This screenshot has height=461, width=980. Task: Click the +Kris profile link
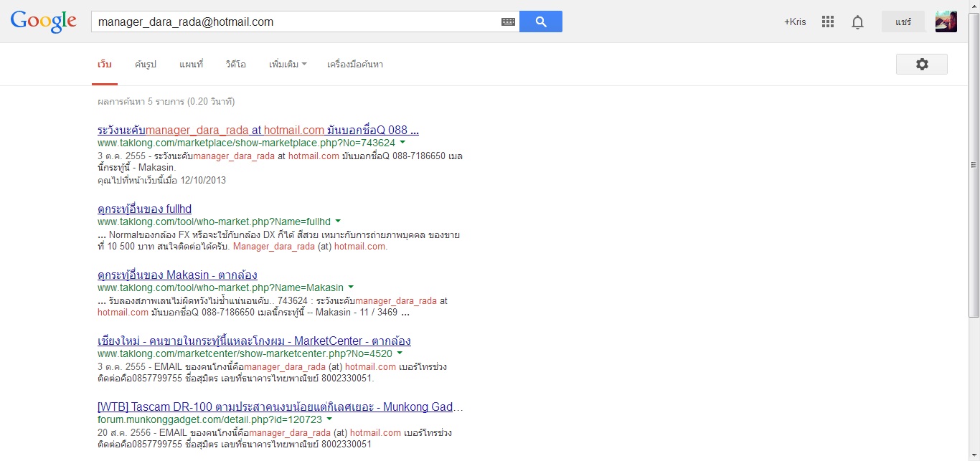795,22
